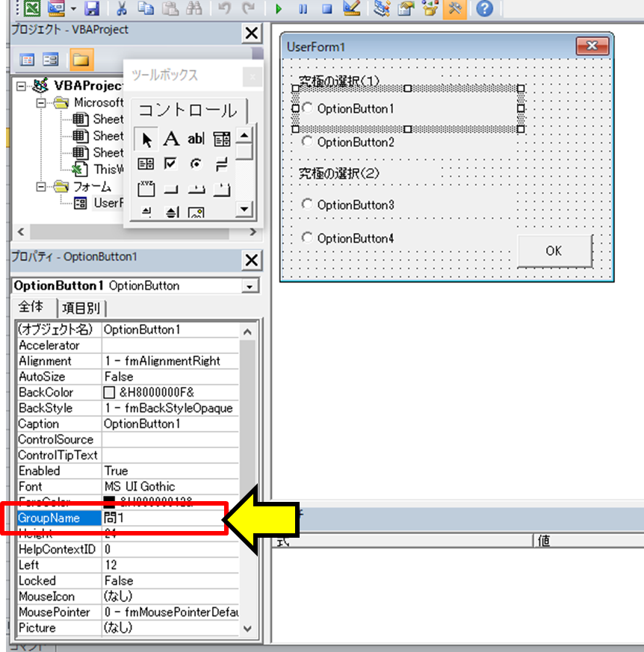Click View Code icon in project panel
Screen dimensions: 644x652
pyautogui.click(x=27, y=60)
